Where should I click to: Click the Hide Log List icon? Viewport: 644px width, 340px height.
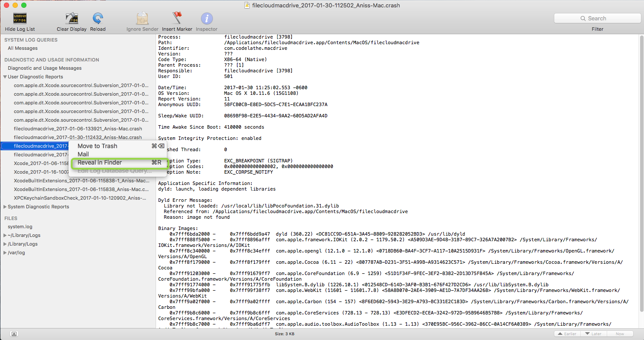pos(20,19)
